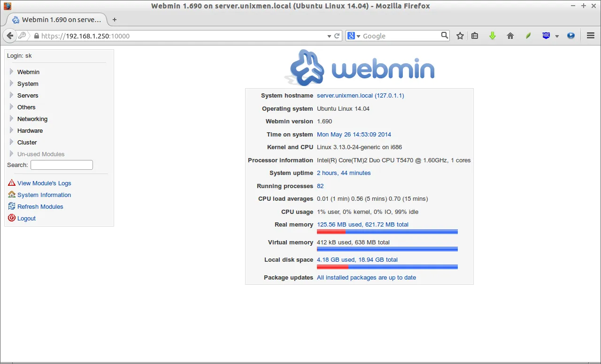Click the Real memory usage bar
This screenshot has height=364, width=601.
tap(387, 231)
